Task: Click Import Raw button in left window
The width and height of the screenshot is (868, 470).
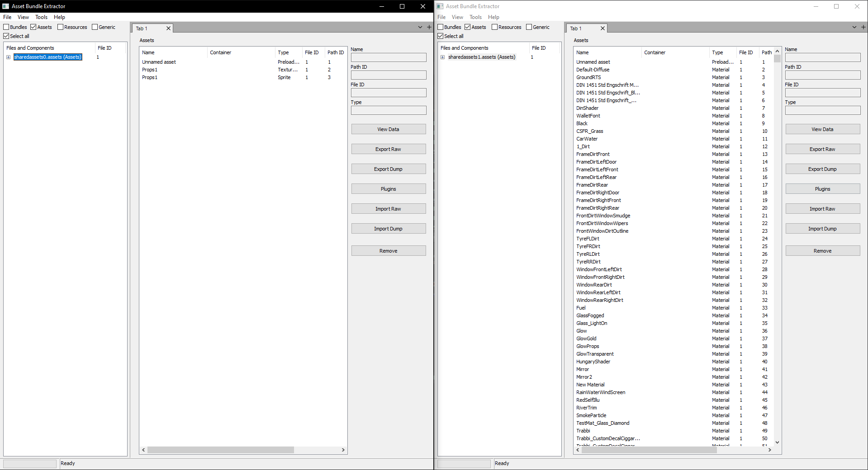Action: pos(389,209)
